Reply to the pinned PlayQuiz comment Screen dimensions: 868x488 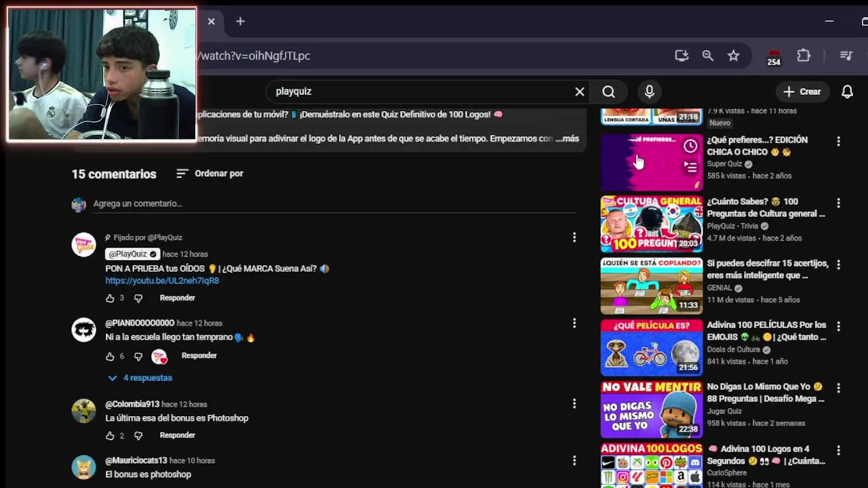tap(177, 298)
